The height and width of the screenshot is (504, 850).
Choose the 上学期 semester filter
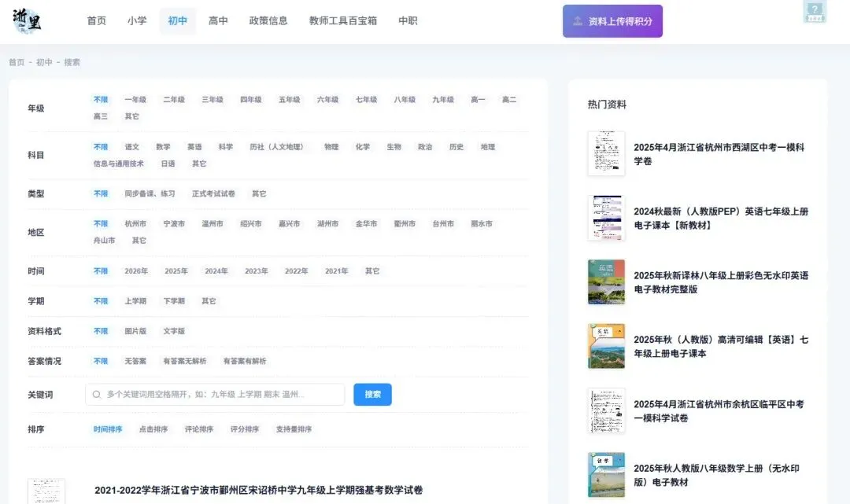point(135,300)
